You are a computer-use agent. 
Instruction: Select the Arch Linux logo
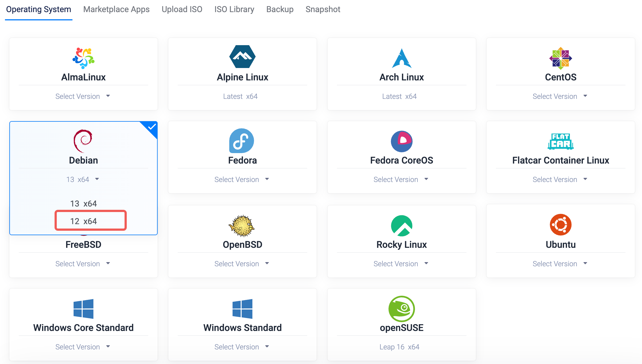tap(402, 58)
